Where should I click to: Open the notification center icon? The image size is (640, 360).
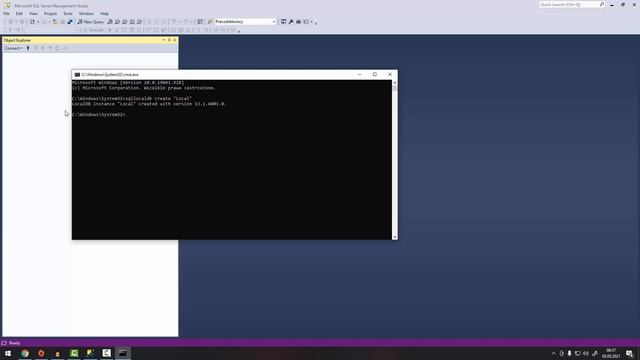tap(630, 353)
